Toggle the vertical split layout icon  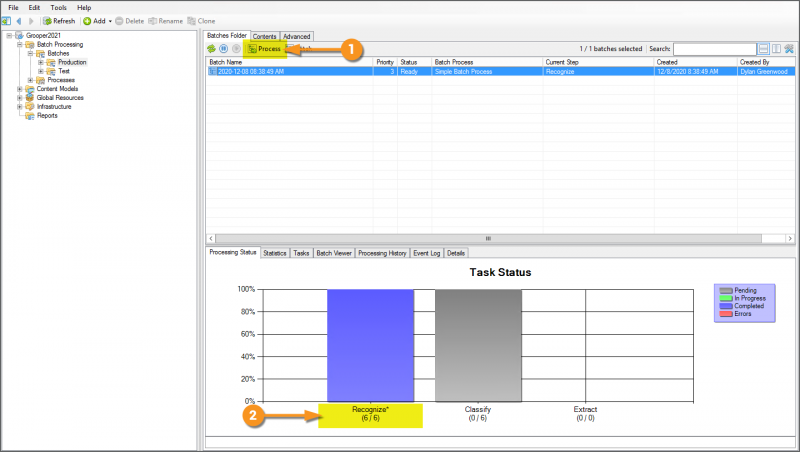(777, 48)
